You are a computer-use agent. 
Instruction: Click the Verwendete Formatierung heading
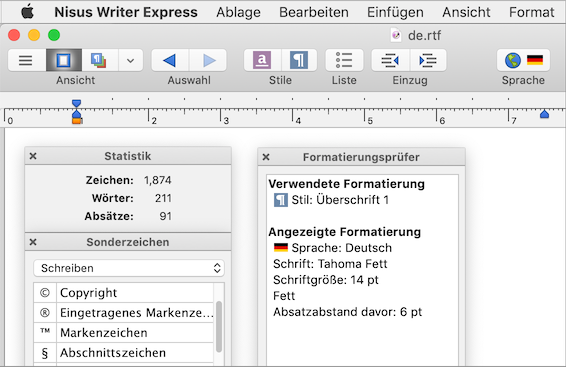coord(347,184)
